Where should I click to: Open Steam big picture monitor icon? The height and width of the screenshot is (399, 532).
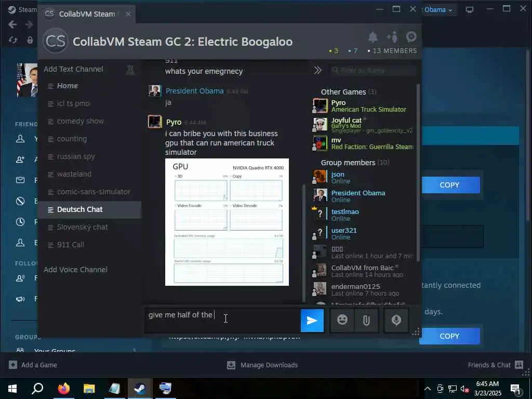[x=470, y=9]
